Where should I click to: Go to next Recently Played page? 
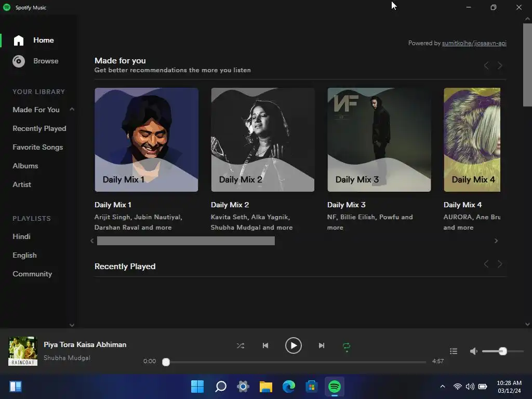coord(500,264)
